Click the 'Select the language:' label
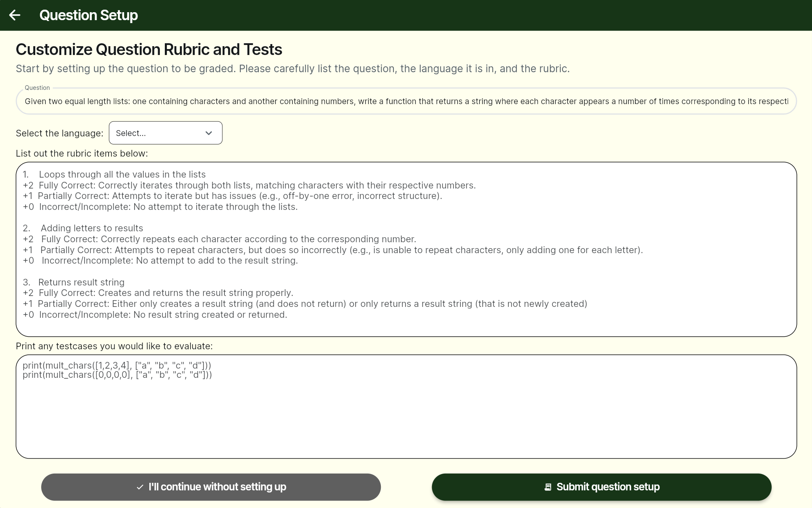812x508 pixels. click(x=60, y=133)
